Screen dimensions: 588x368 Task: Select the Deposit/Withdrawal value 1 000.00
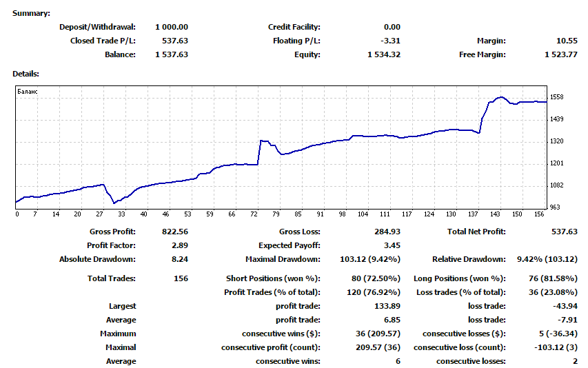(x=172, y=27)
